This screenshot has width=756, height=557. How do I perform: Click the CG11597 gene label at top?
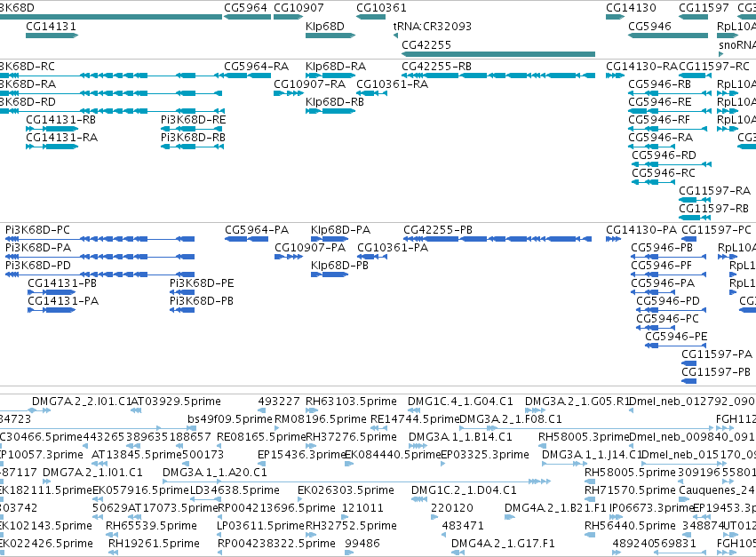click(704, 8)
